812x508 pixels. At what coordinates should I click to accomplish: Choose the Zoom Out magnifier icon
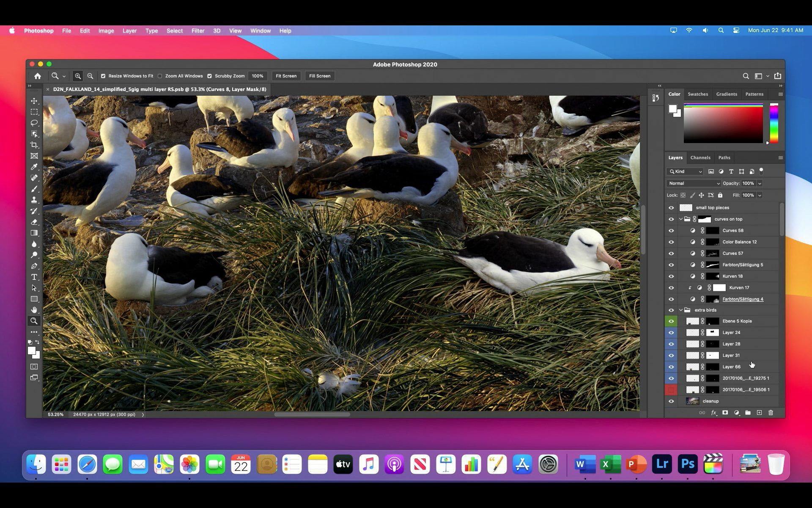point(90,76)
